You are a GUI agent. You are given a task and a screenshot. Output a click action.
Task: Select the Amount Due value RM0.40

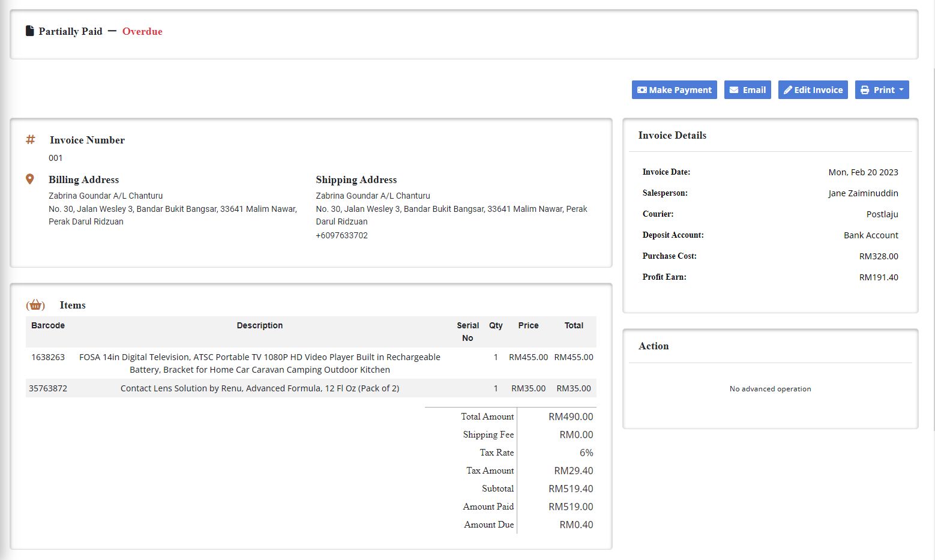pyautogui.click(x=576, y=525)
